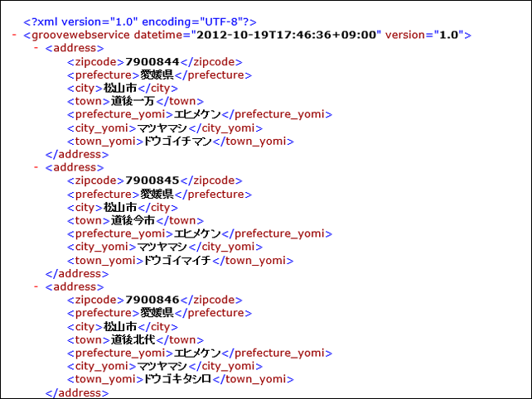Click the closing address tag after ドウゴイチマン

point(77,154)
